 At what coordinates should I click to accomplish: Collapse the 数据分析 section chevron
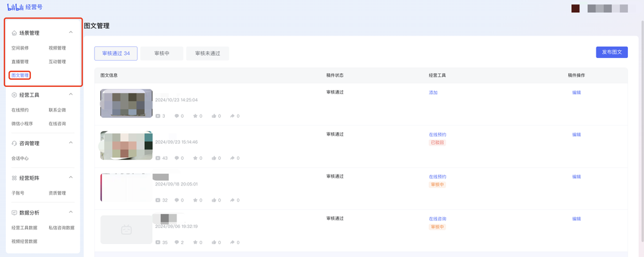(x=71, y=213)
